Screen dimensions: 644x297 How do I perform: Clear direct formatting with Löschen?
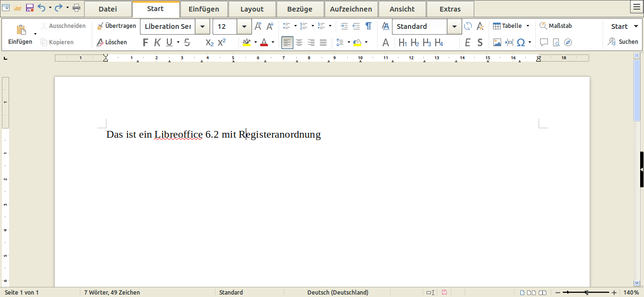[112, 42]
